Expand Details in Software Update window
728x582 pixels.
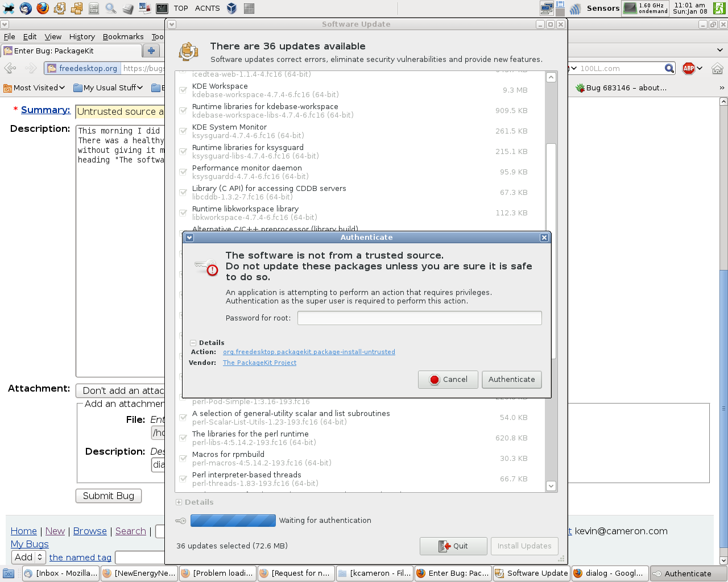coord(179,502)
